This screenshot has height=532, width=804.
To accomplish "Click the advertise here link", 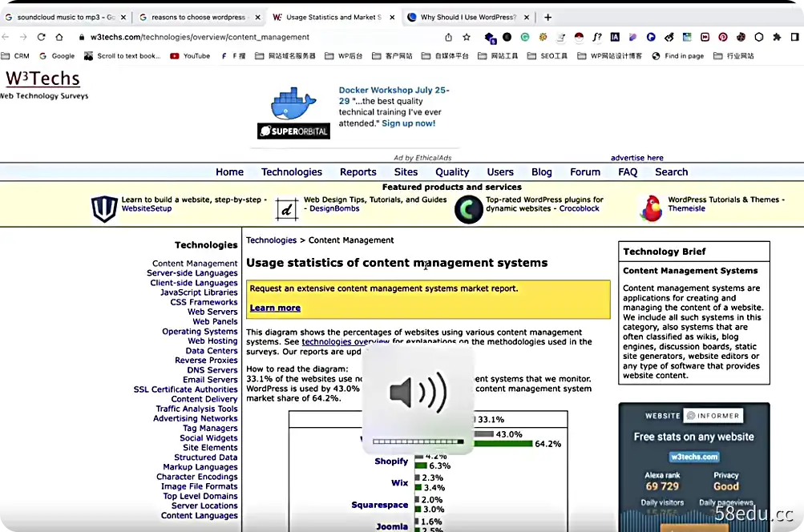I will point(636,158).
